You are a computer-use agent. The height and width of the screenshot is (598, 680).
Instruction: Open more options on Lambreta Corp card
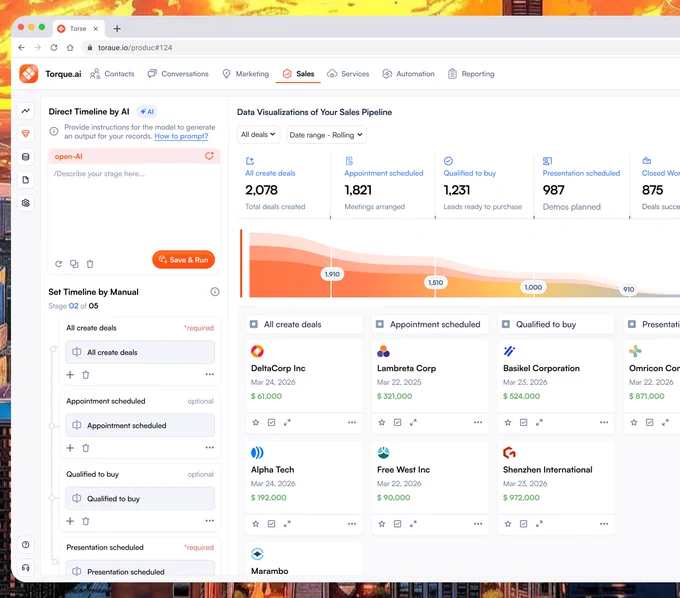(478, 422)
